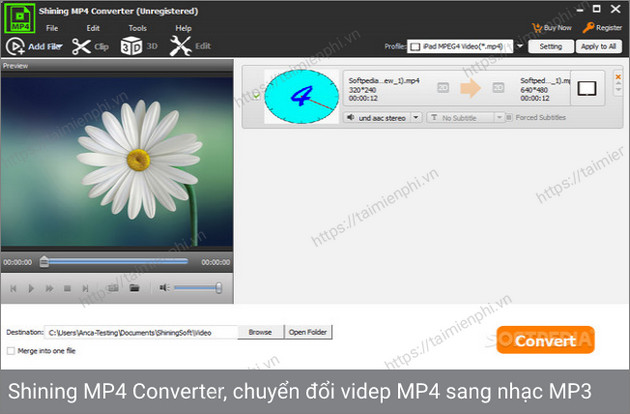The image size is (630, 414).
Task: Expand the und aac stereo audio dropdown
Action: pos(416,117)
